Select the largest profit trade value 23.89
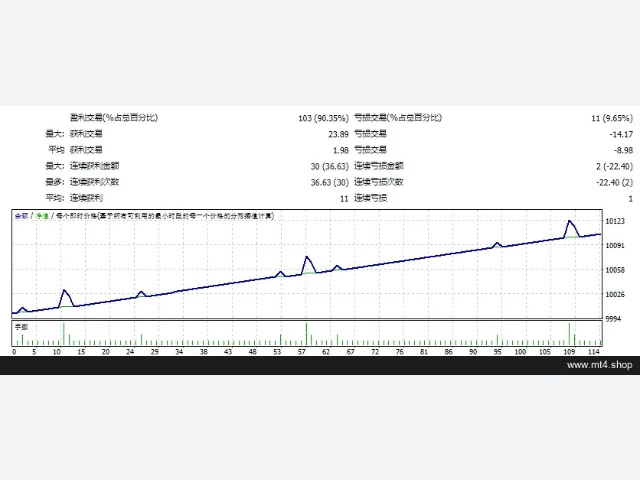Viewport: 640px width, 480px height. 338,134
